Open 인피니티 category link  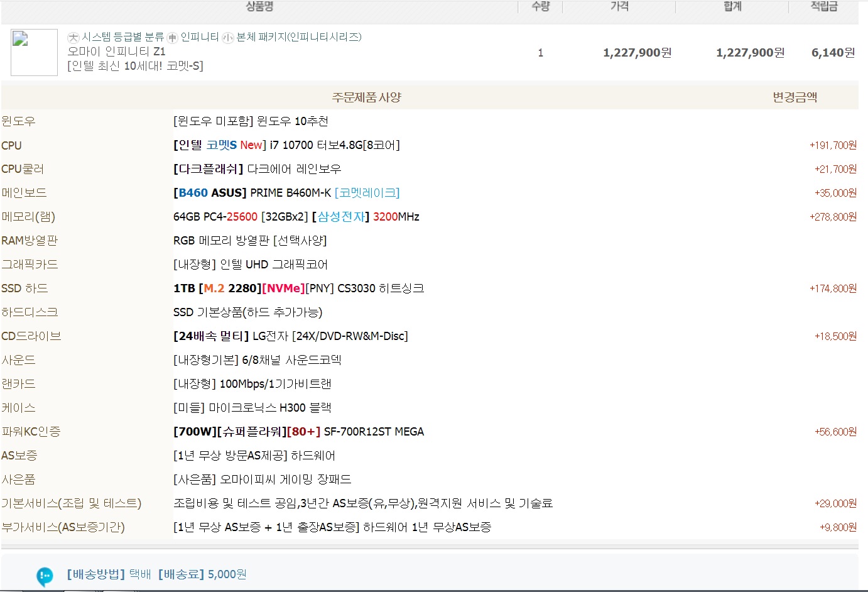pyautogui.click(x=200, y=37)
